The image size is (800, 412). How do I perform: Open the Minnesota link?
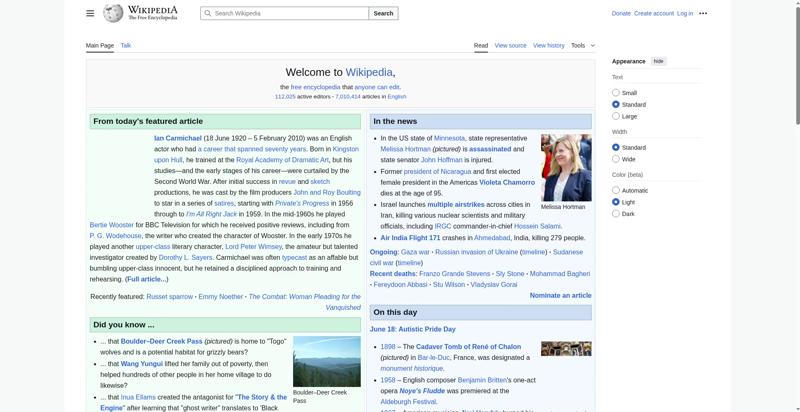[449, 138]
